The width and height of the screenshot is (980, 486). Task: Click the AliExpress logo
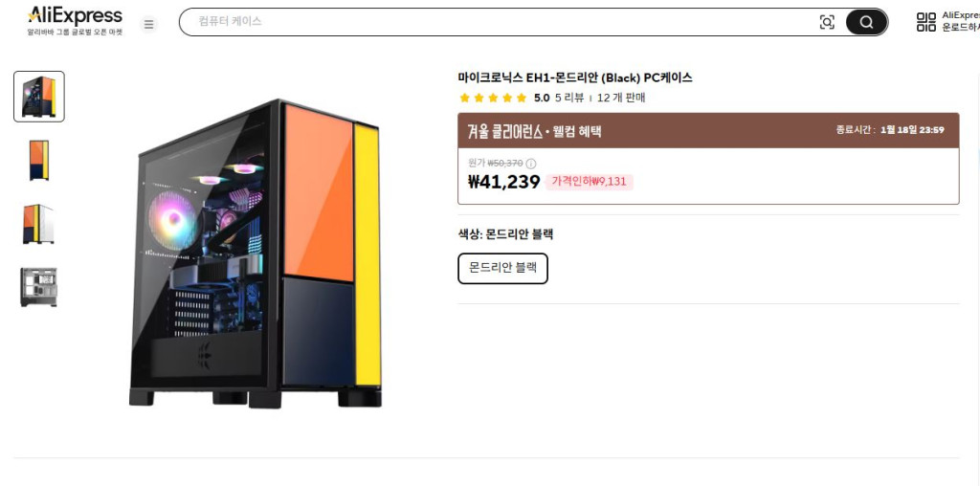(76, 16)
